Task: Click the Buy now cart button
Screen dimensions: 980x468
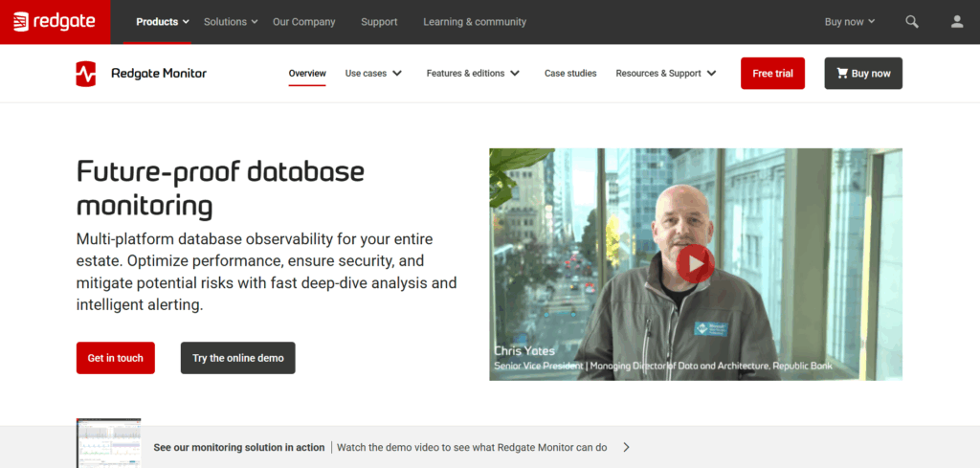Action: (x=863, y=74)
